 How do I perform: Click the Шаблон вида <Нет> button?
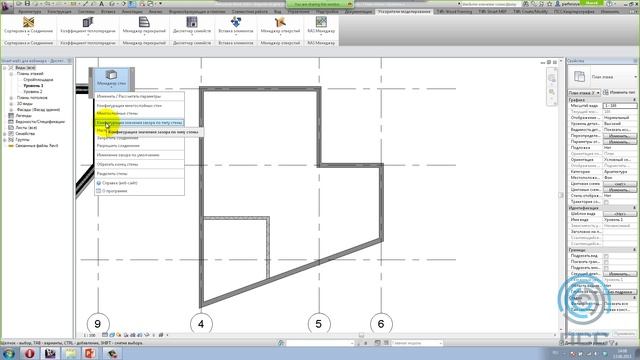(620, 214)
